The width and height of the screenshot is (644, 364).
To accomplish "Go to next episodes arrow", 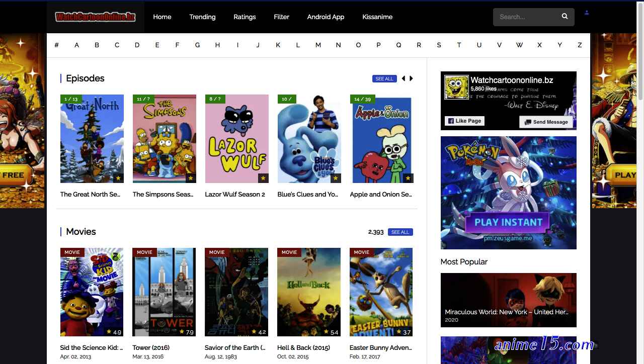I will (x=411, y=78).
